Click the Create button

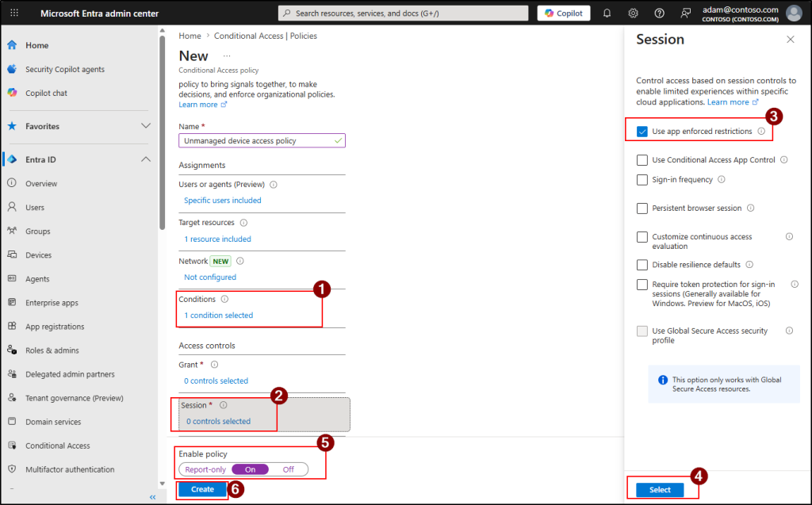202,489
